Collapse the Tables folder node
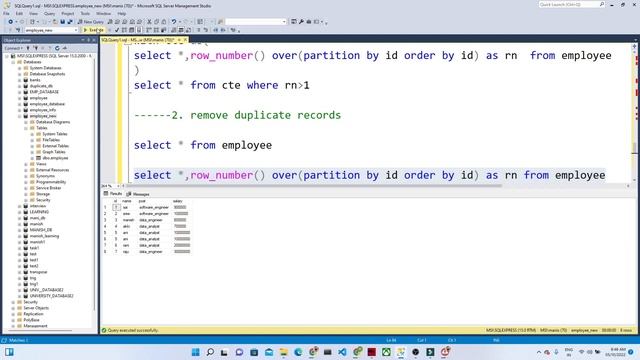This screenshot has width=640, height=360. pos(26,128)
